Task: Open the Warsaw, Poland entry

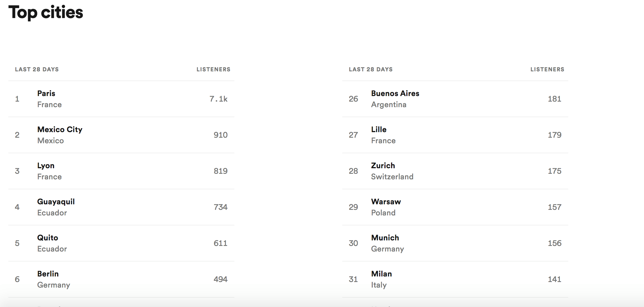Action: click(386, 202)
